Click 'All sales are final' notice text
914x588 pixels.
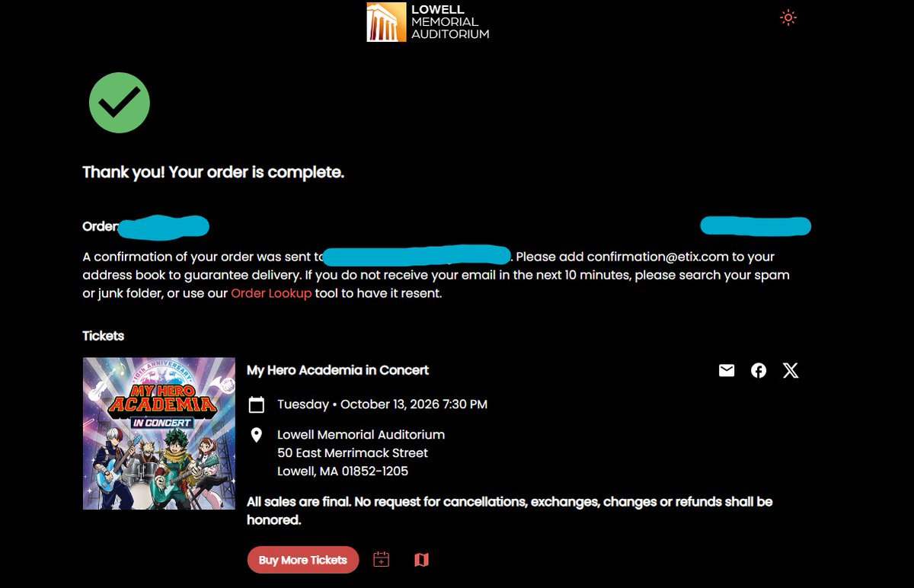(510, 511)
